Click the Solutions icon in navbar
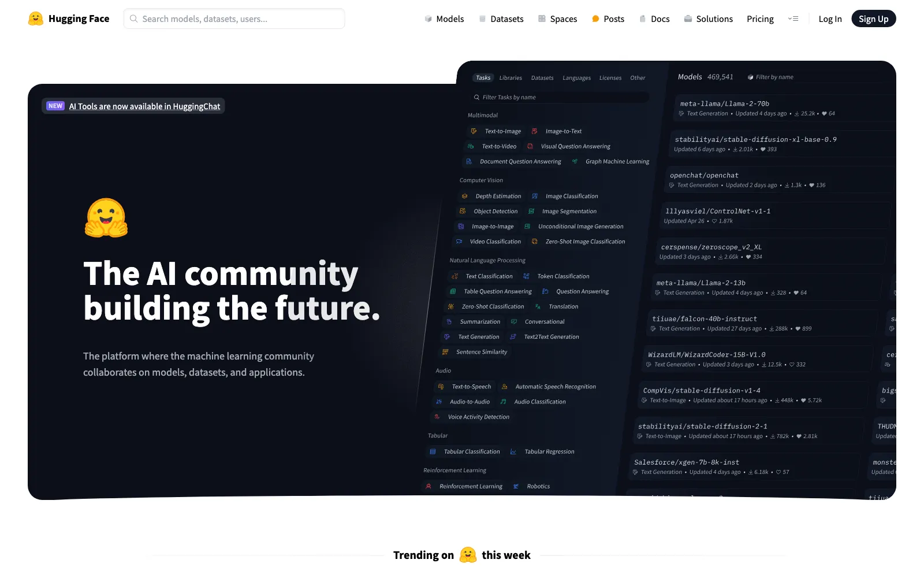The image size is (924, 578). [x=688, y=18]
